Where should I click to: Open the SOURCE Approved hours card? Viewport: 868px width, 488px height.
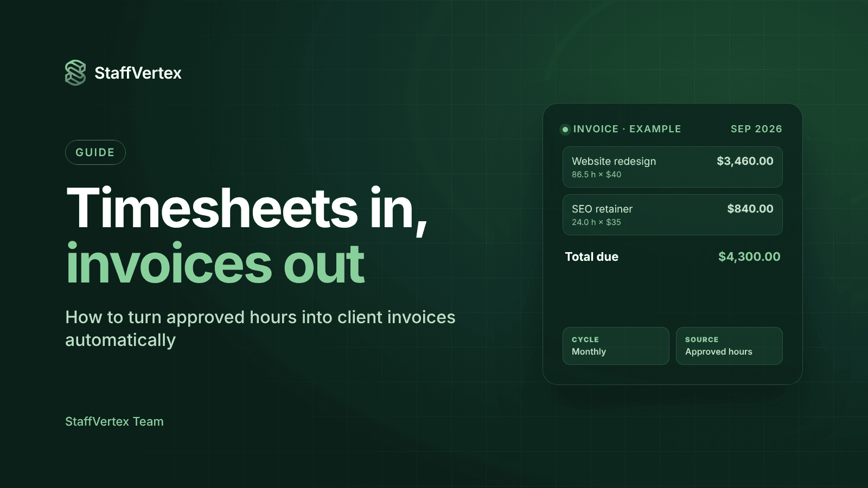(x=729, y=346)
